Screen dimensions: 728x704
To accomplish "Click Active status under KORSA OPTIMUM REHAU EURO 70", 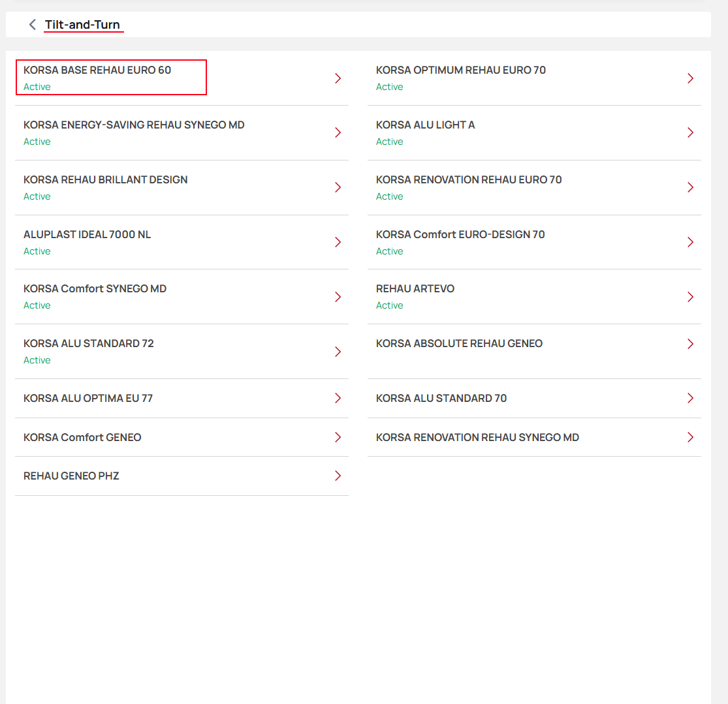I will [390, 87].
